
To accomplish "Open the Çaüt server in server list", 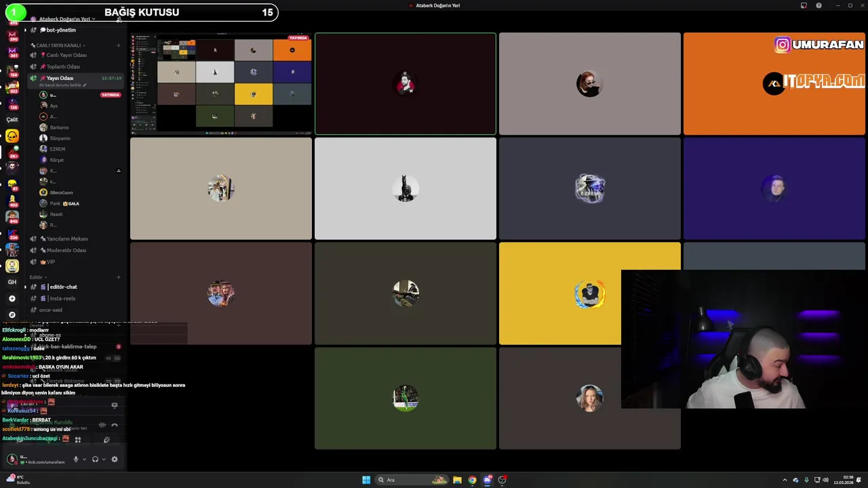I will tap(12, 119).
